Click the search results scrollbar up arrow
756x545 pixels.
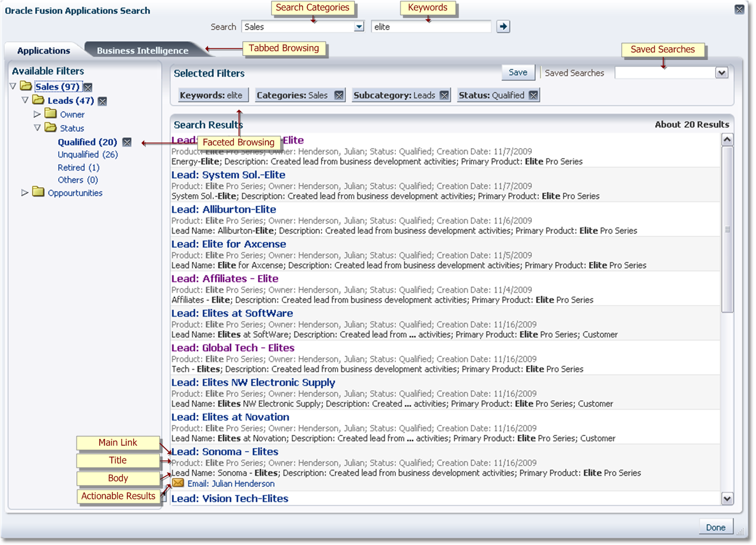(x=727, y=140)
